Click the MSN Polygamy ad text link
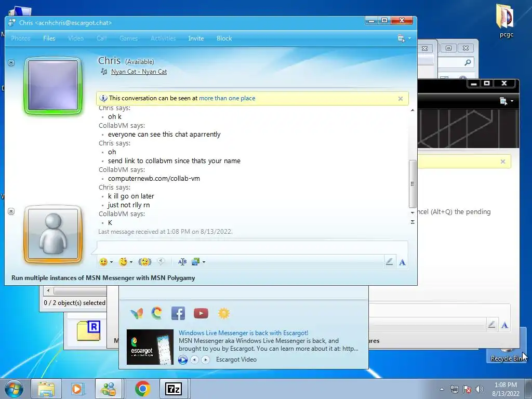Viewport: 532px width, 399px height. [x=103, y=278]
